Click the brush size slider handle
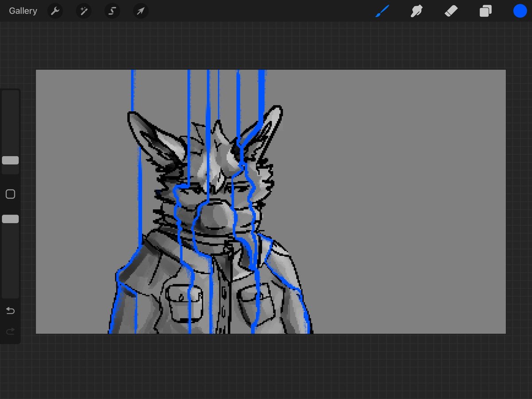This screenshot has width=532, height=399. tap(10, 160)
